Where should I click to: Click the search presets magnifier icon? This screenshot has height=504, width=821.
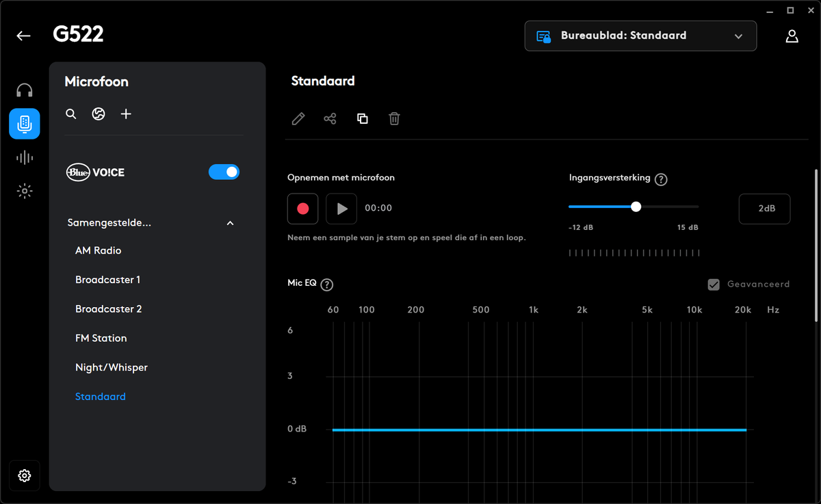pos(71,114)
